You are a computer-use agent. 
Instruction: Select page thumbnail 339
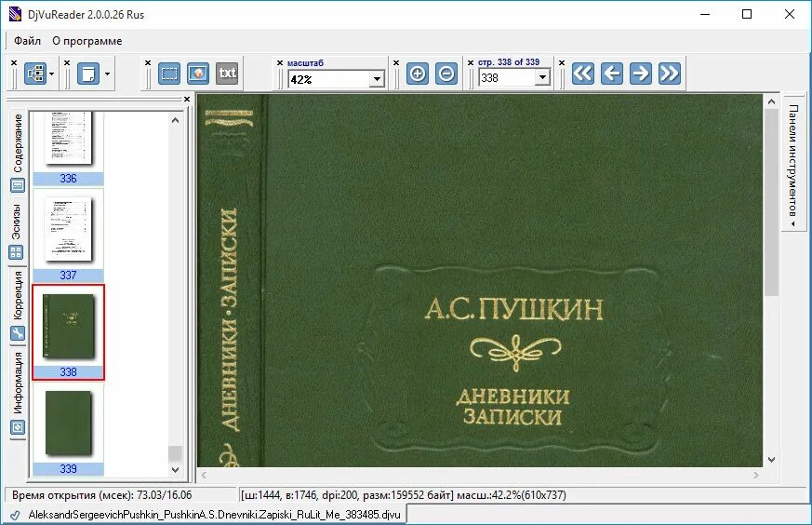click(x=68, y=429)
